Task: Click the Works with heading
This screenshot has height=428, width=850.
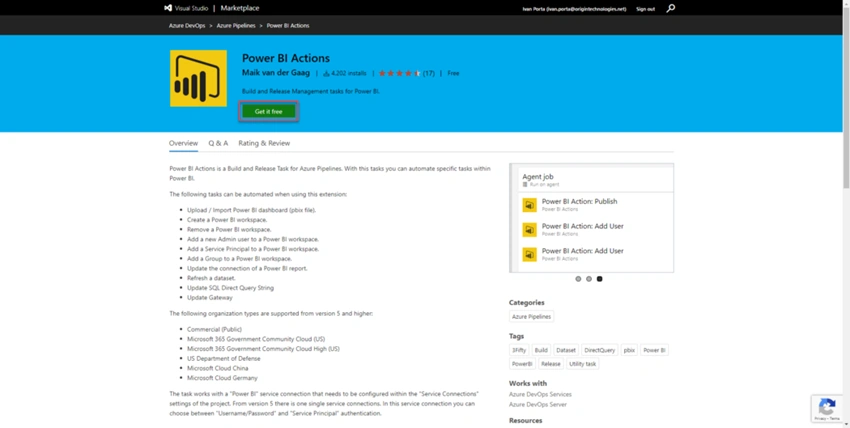Action: 528,384
